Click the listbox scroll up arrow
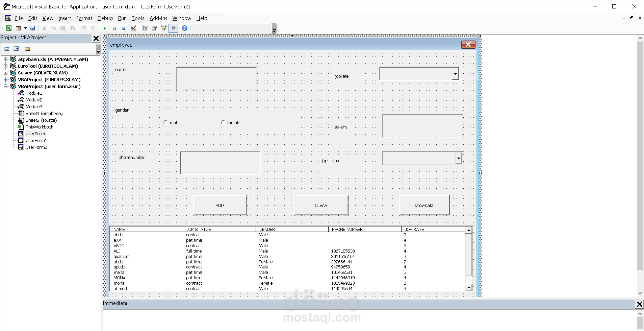Screen dimensions: 644x331 469,230
